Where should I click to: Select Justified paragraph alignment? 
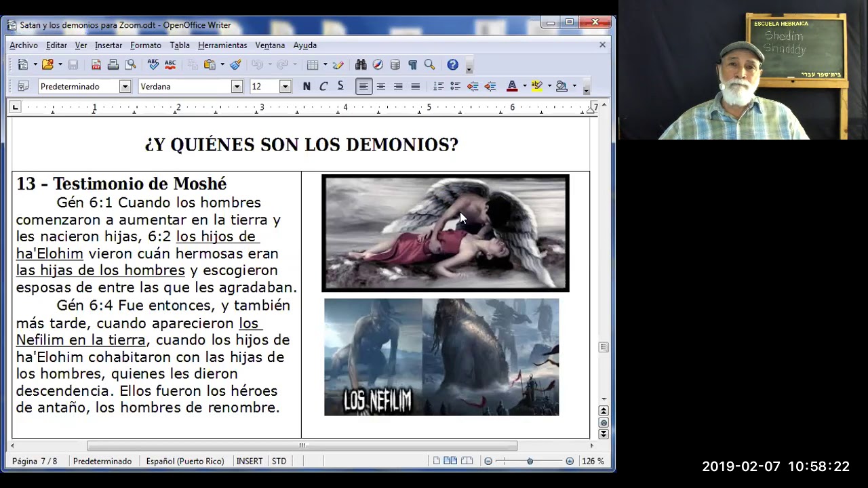(x=415, y=86)
